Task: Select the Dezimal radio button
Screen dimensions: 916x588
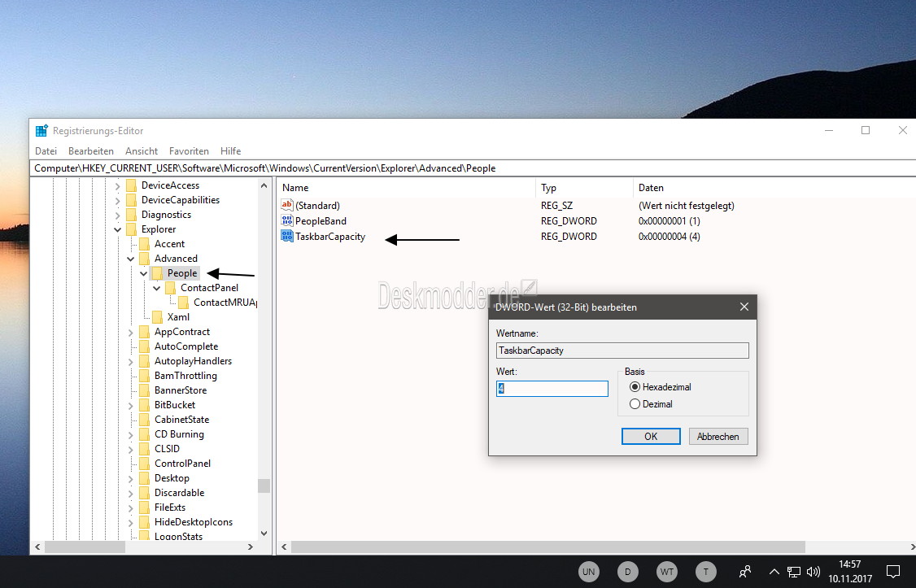Action: (x=635, y=403)
